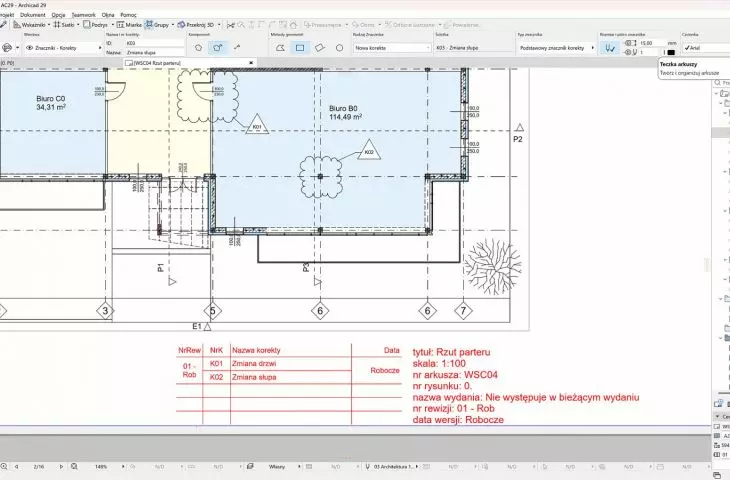Click the pen and size uniform icon
This screenshot has width=730, height=480.
tap(609, 48)
